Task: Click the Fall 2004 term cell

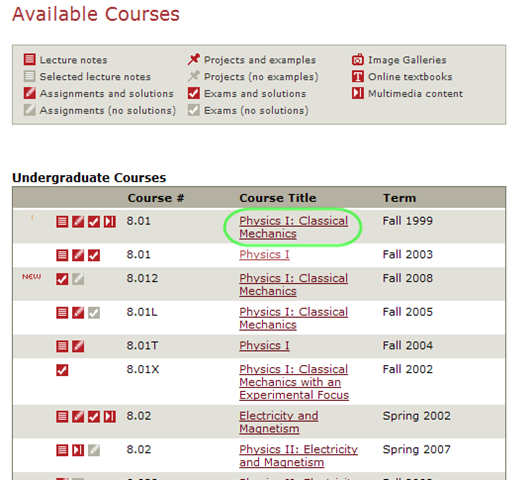Action: click(408, 345)
